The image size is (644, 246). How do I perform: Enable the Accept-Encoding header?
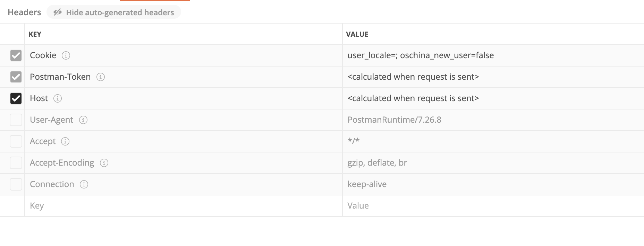(16, 163)
